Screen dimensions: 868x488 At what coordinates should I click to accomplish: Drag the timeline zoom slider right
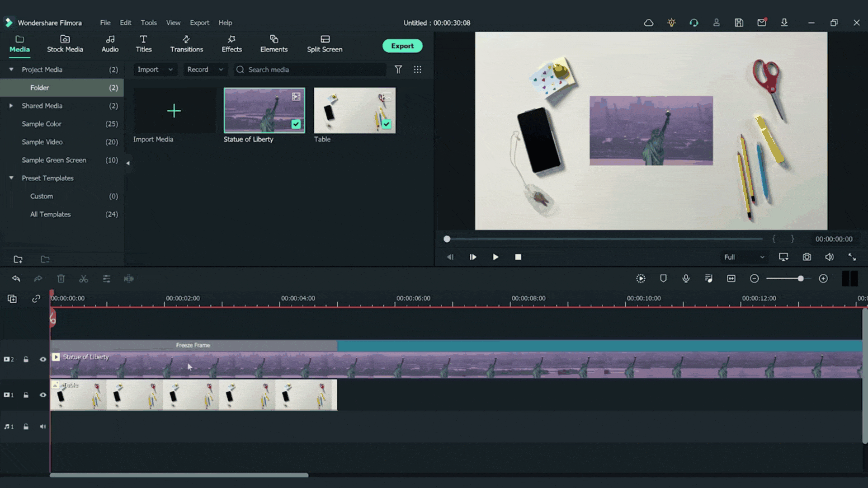(x=800, y=278)
